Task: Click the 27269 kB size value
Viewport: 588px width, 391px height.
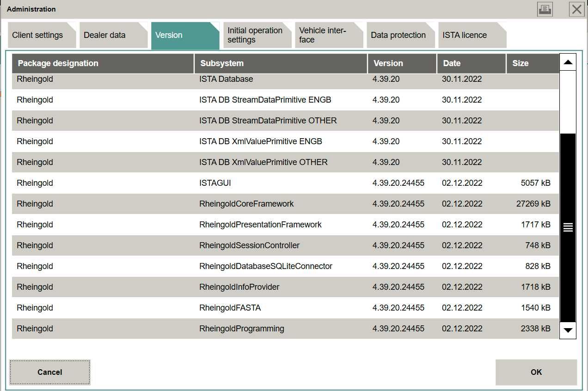Action: [533, 204]
